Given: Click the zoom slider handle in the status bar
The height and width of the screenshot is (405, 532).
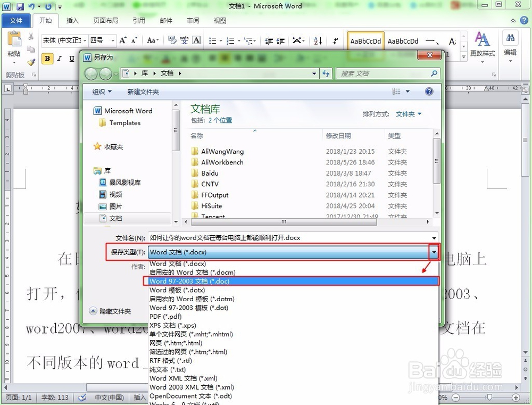Looking at the screenshot, I should coord(489,397).
